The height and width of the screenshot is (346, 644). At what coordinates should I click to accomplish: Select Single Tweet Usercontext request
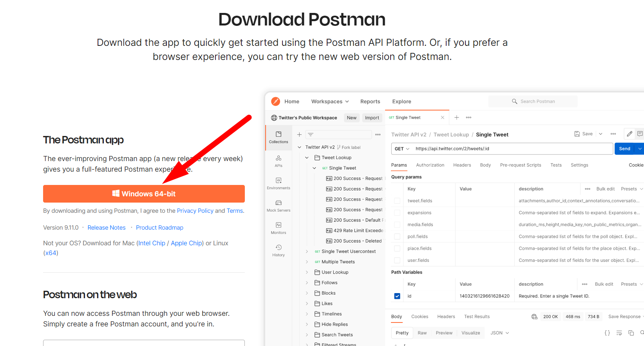[x=349, y=252]
